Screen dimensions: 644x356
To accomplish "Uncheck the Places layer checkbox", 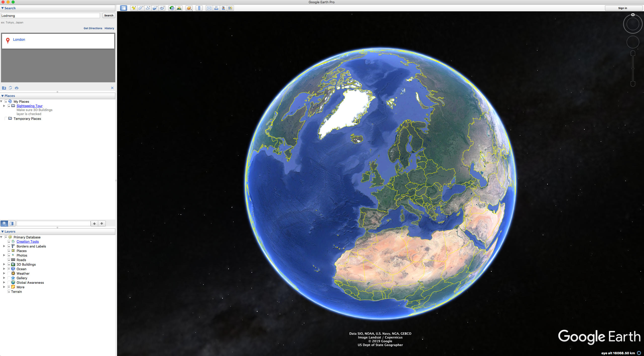I will coord(9,251).
